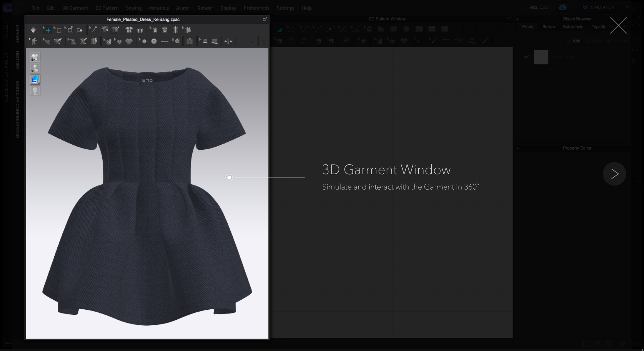Pick the Pin box-selection tool

pyautogui.click(x=69, y=30)
